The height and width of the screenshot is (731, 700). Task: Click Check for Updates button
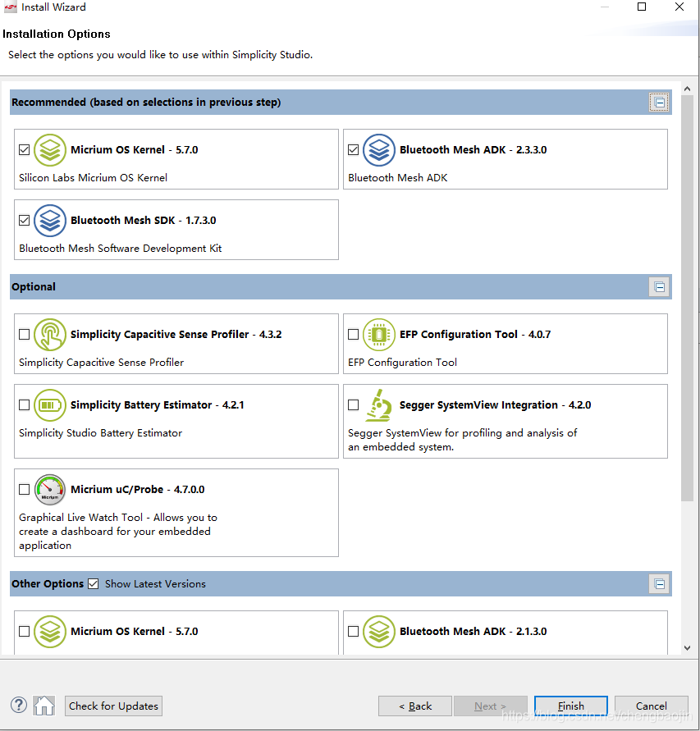point(113,706)
